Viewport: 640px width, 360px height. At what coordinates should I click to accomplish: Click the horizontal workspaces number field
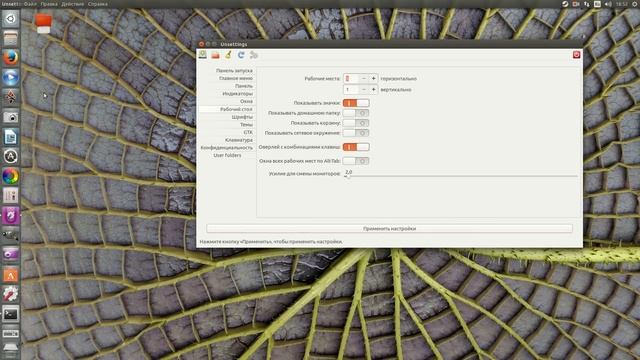coord(351,78)
